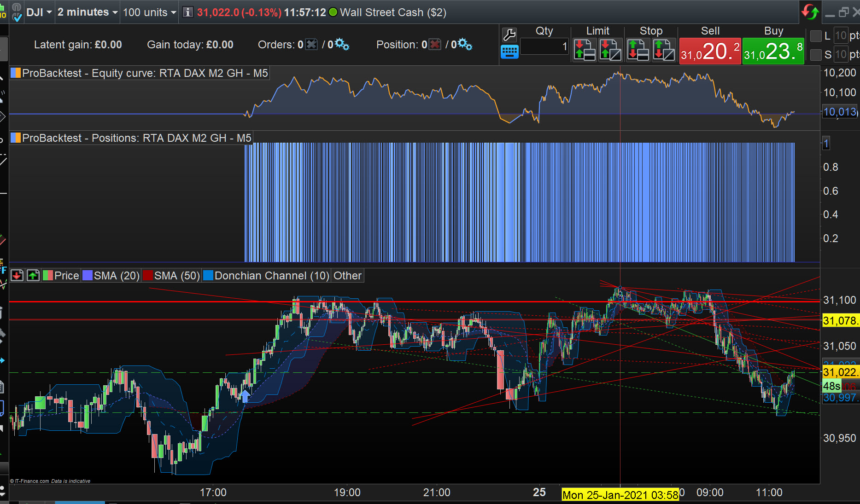860x504 pixels.
Task: Enable the L points checkbox
Action: pyautogui.click(x=816, y=36)
